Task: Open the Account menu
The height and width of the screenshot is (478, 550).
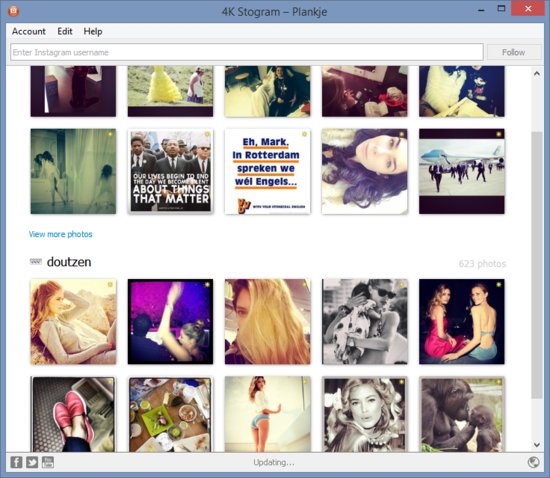Action: coord(29,31)
